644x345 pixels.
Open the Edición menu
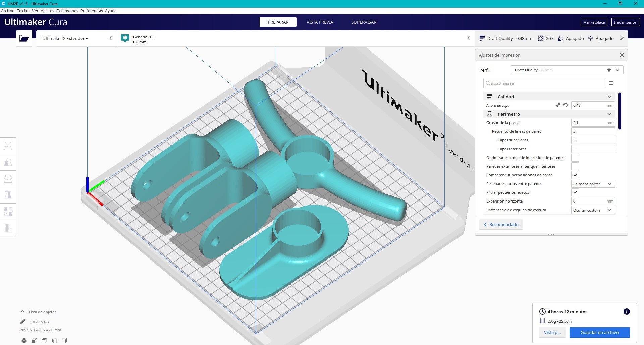23,11
